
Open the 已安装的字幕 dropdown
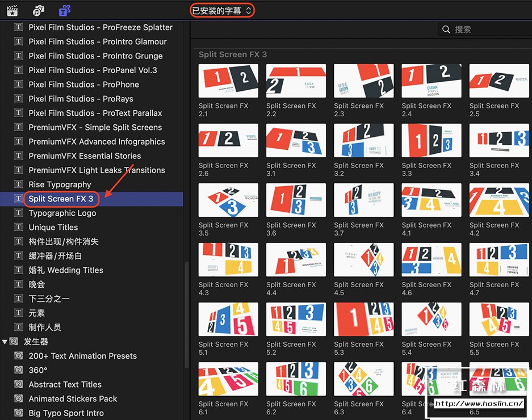[x=222, y=11]
